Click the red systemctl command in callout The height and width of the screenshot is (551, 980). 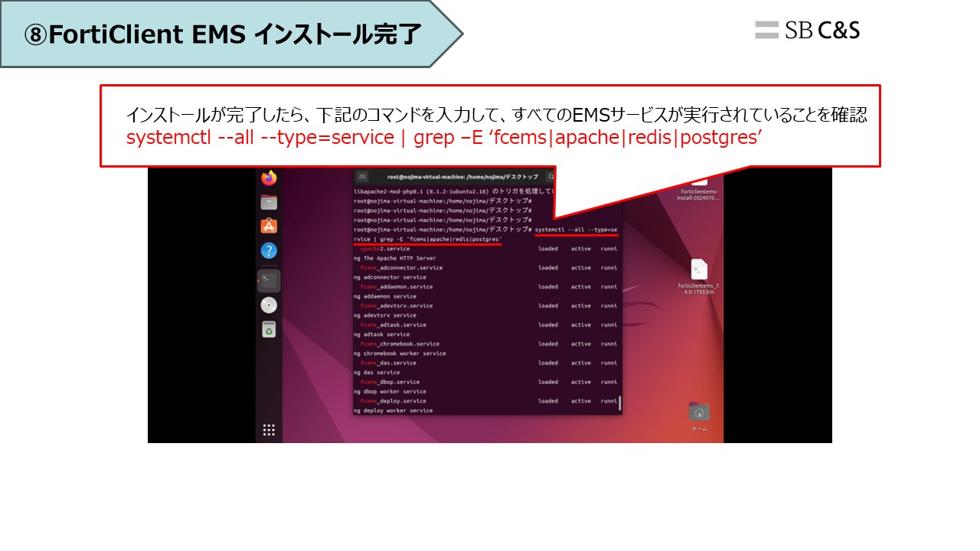tap(443, 139)
